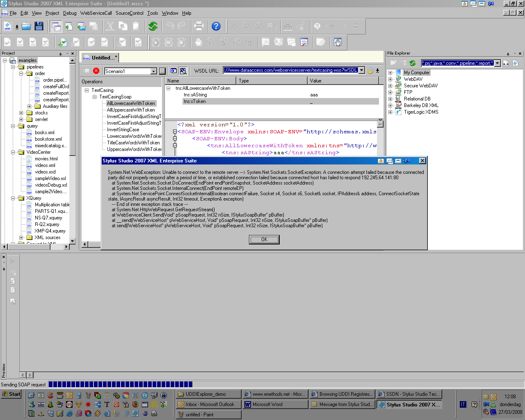Click the red Cancel request icon beside Scenario1

coord(96,71)
